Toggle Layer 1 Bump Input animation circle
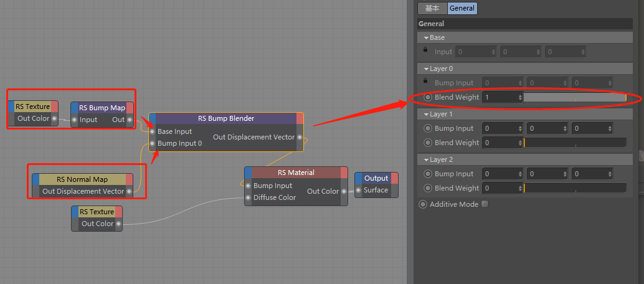644x284 pixels. pyautogui.click(x=428, y=128)
